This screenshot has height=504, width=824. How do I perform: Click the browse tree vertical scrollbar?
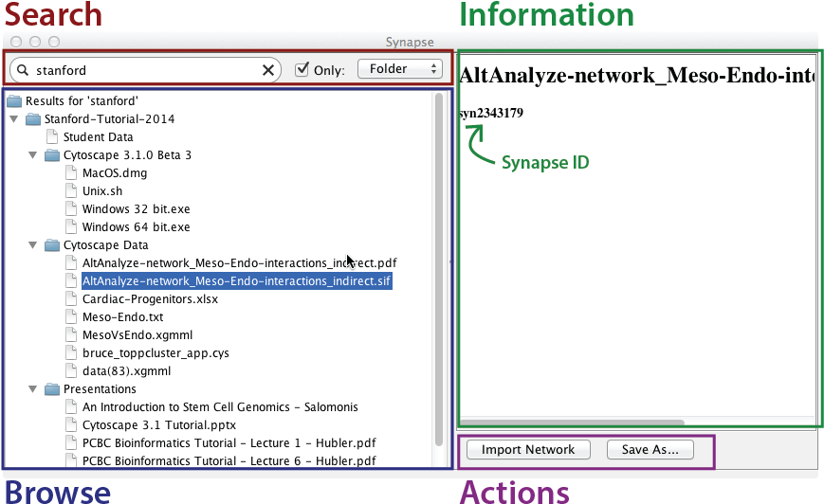pos(439,269)
